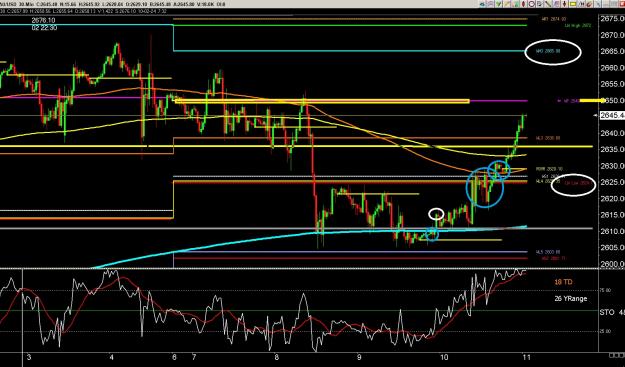Select the diagonal trend line tool
This screenshot has width=625, height=367.
(x=548, y=4)
